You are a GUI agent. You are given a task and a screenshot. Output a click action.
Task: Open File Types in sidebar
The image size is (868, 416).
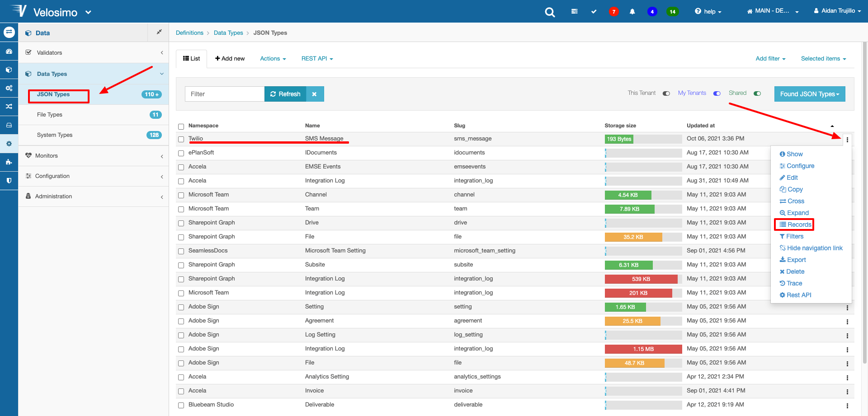click(x=94, y=115)
